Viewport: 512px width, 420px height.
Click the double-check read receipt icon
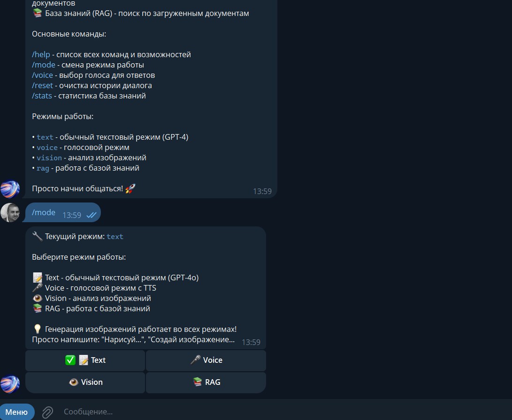pyautogui.click(x=92, y=215)
